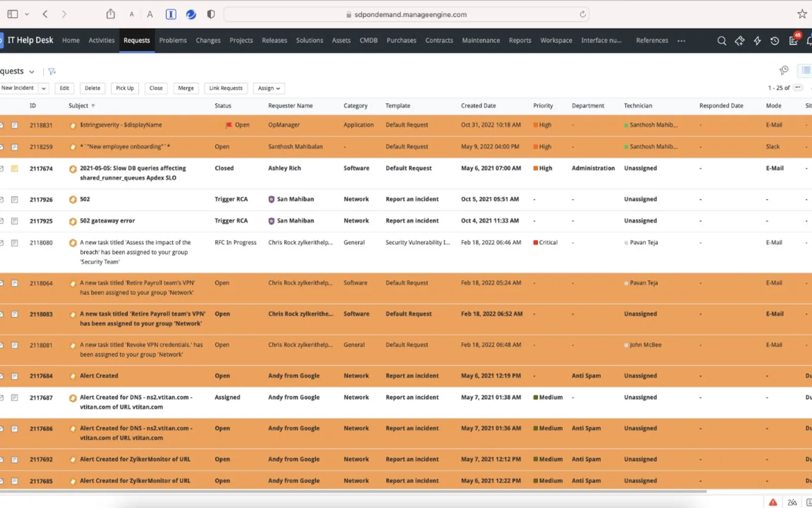Reload the page in the address bar
This screenshot has height=508, width=812.
pos(583,14)
